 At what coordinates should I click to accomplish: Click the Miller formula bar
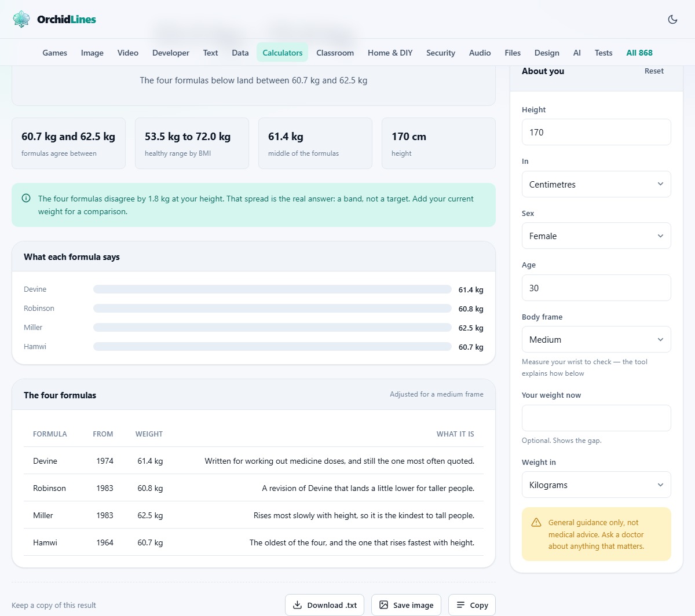[x=272, y=328]
